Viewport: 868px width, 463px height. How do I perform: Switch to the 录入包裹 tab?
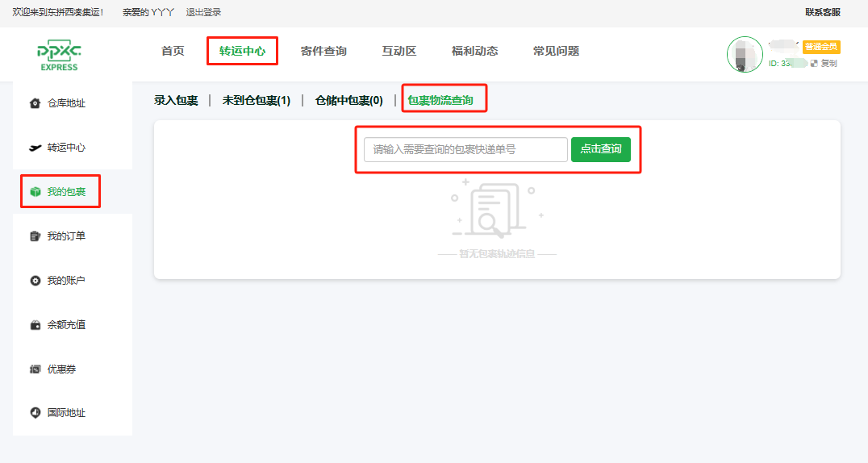(176, 101)
